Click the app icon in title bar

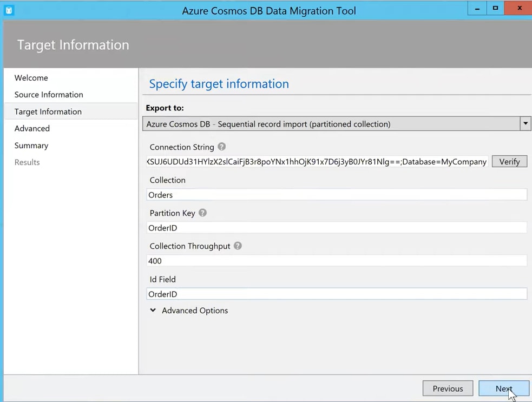(9, 10)
